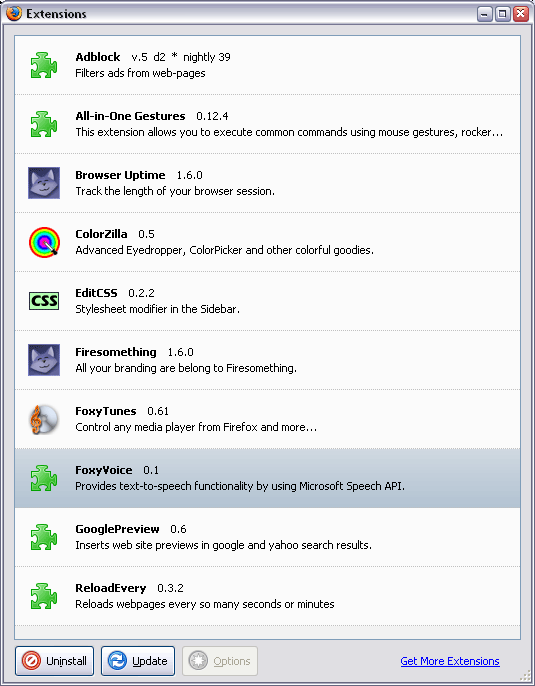
Task: Click the ColorZilla rainbow target icon
Action: tap(44, 242)
